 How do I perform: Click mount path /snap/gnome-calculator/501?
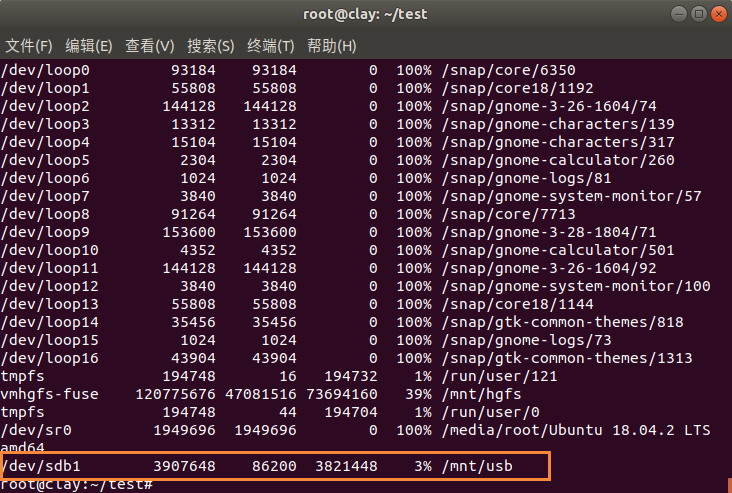tap(558, 250)
